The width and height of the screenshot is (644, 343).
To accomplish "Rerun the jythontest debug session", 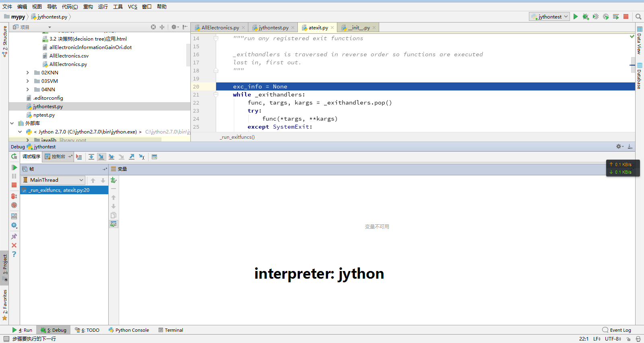I will pyautogui.click(x=14, y=156).
